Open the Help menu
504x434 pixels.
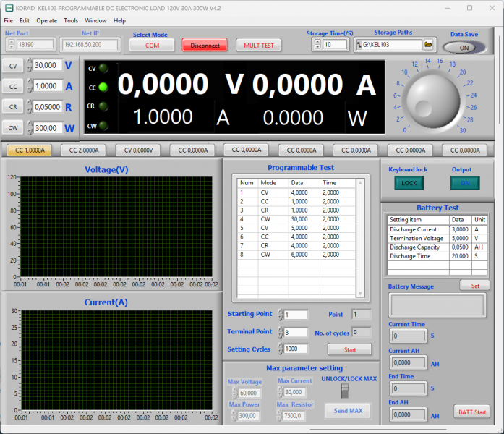click(119, 20)
